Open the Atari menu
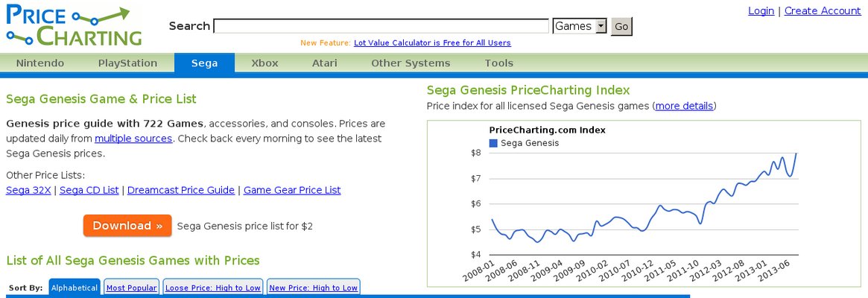The height and width of the screenshot is (298, 868). coord(324,63)
